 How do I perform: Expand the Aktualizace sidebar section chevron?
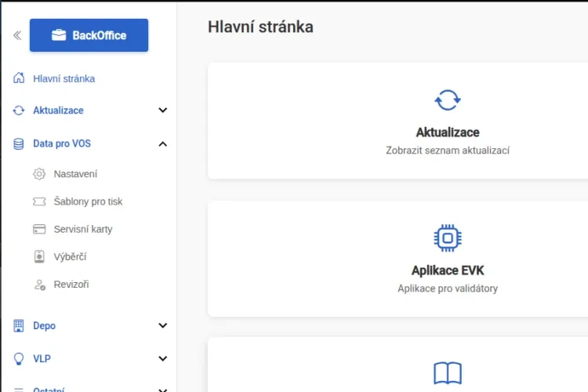pos(163,110)
